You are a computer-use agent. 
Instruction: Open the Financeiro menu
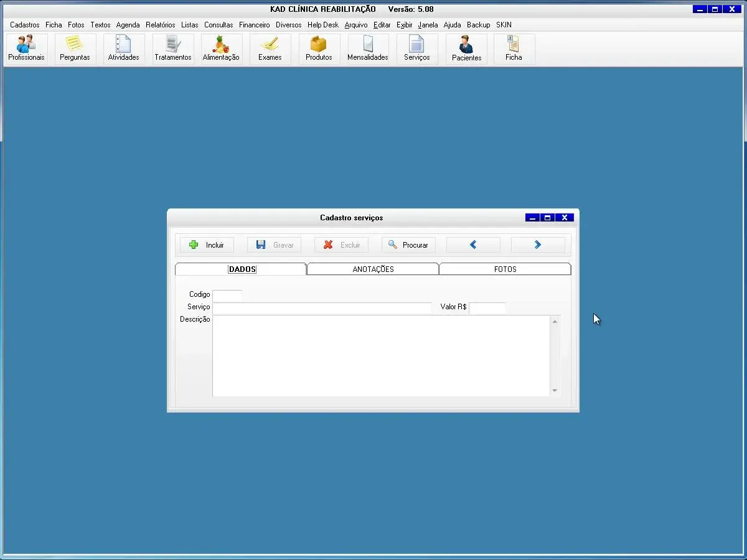254,25
